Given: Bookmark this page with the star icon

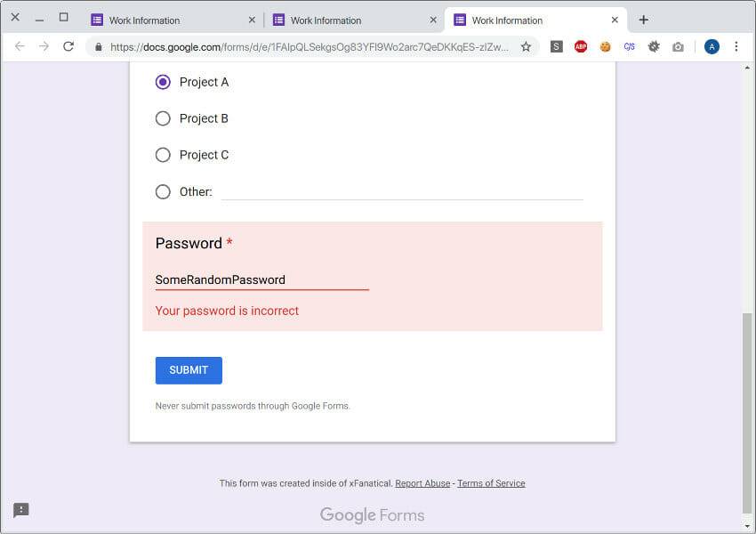Looking at the screenshot, I should pos(526,47).
